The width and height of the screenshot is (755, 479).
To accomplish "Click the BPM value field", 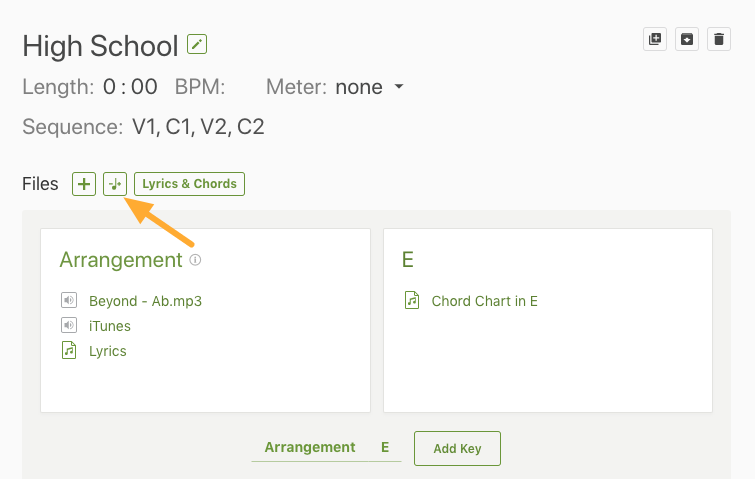I will [243, 87].
